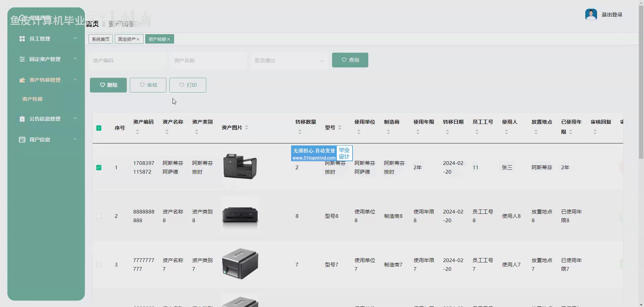Uncheck the row 1 checkbox
The width and height of the screenshot is (644, 307).
[99, 168]
